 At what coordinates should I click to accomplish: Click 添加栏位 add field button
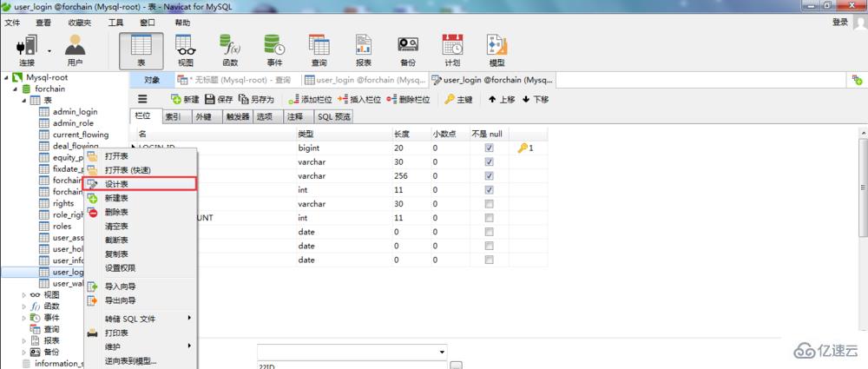click(x=310, y=99)
